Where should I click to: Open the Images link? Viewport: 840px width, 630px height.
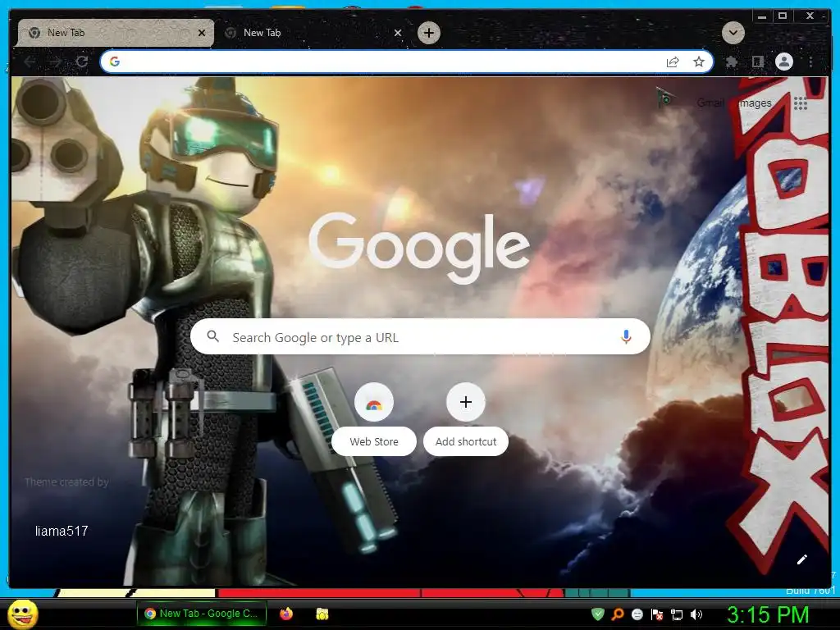755,103
